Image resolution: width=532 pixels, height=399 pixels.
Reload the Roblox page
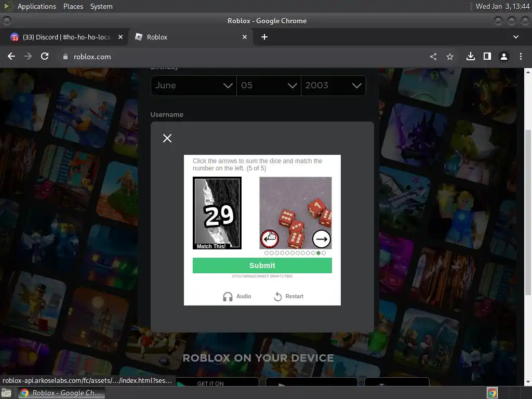[45, 56]
